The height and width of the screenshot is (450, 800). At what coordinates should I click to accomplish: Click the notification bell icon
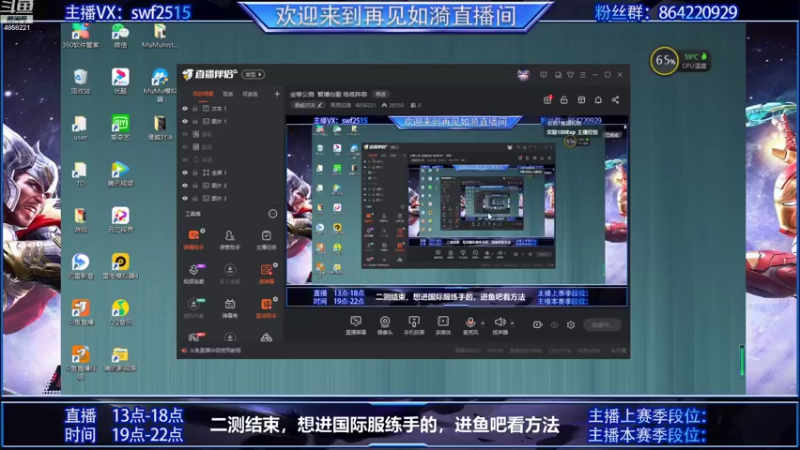598,100
